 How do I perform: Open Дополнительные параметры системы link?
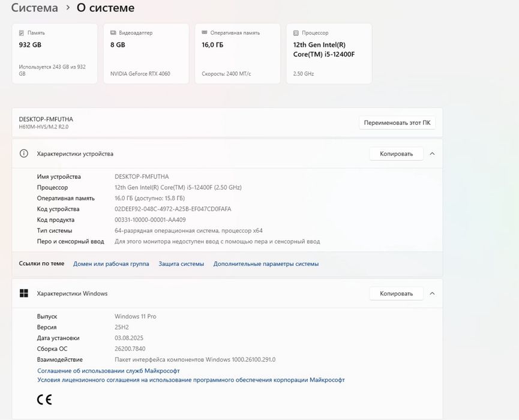click(x=266, y=264)
